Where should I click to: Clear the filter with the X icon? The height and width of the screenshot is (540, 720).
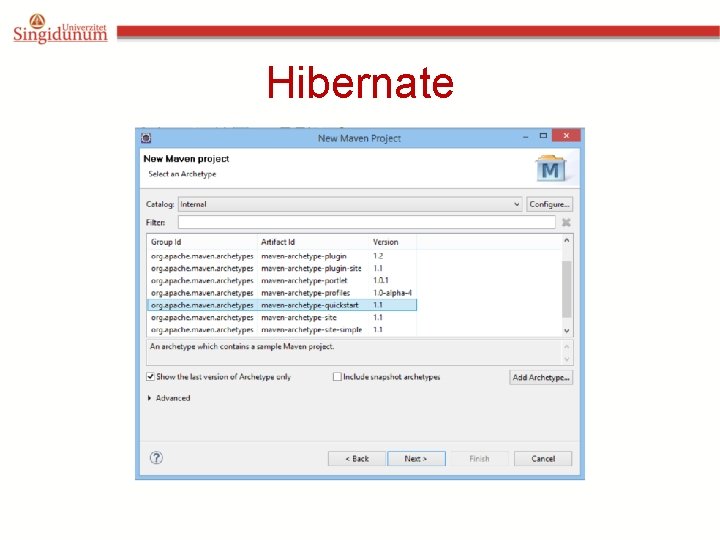coord(566,222)
